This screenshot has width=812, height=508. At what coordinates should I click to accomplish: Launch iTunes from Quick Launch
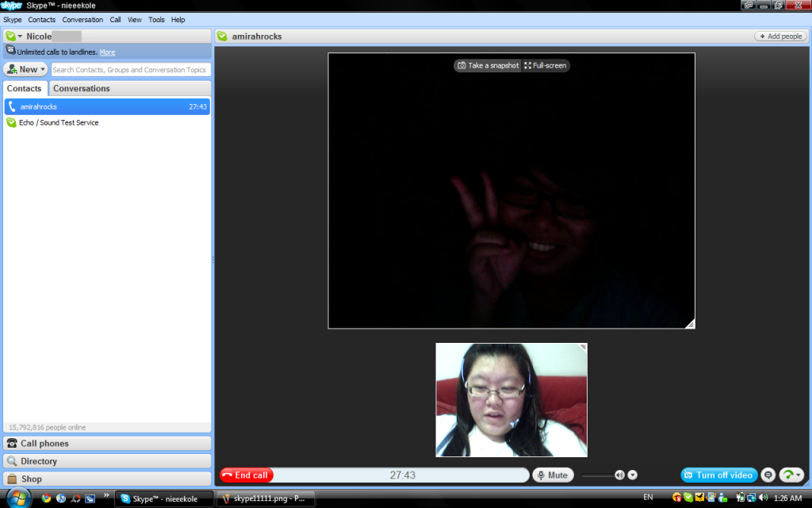tap(60, 498)
